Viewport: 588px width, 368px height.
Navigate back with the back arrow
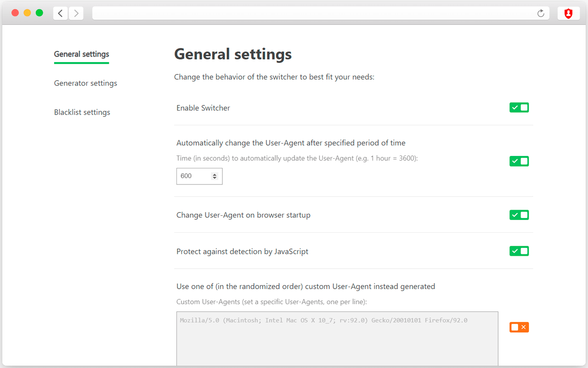(x=60, y=13)
